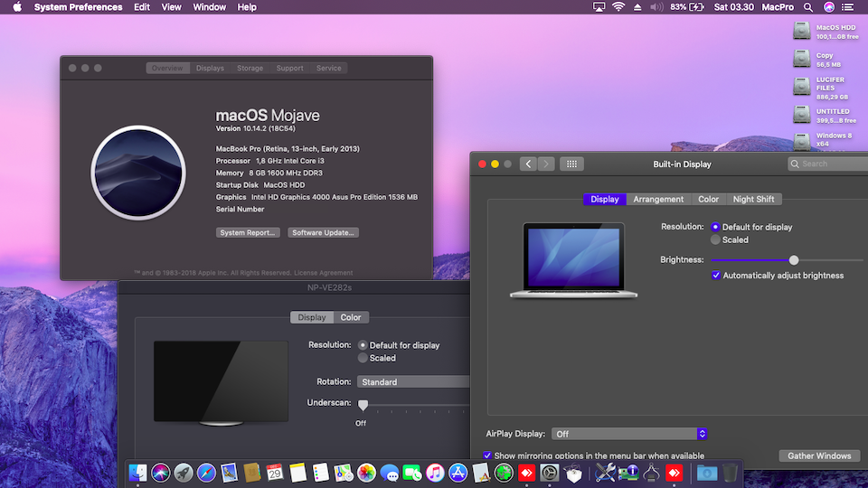Open the License Agreement link
Viewport: 868px width, 488px height.
coord(324,273)
